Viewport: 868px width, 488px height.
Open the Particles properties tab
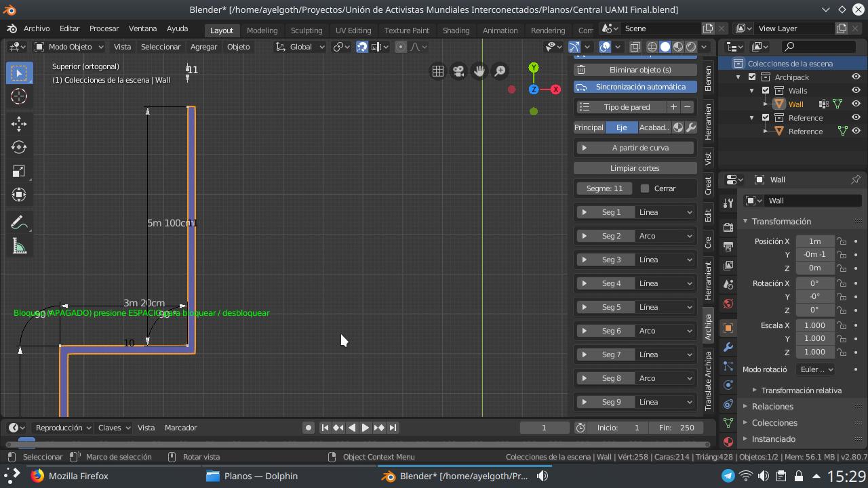coord(728,366)
